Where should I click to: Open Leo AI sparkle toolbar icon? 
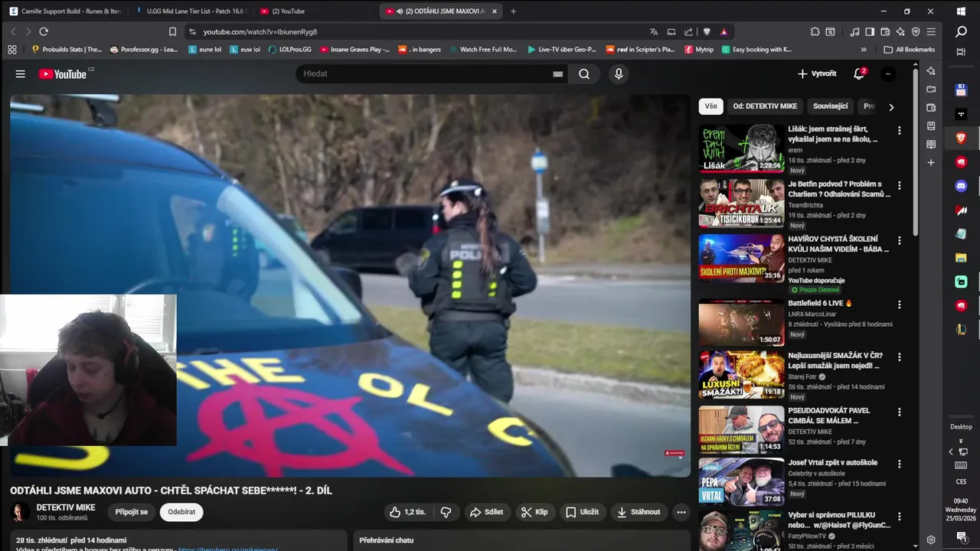pyautogui.click(x=900, y=31)
